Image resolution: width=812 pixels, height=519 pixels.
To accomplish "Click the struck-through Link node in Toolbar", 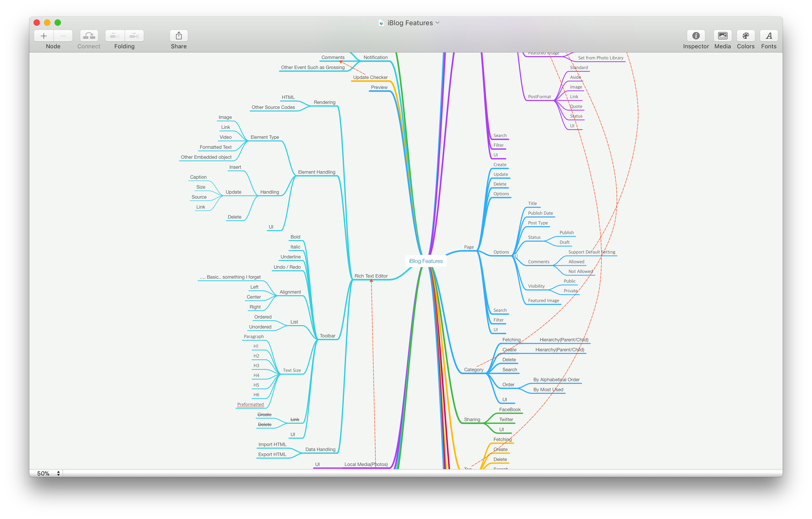I will [x=295, y=420].
